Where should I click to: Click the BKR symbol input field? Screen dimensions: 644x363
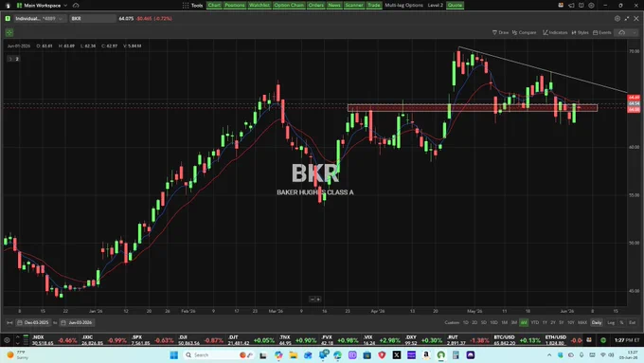coord(93,19)
